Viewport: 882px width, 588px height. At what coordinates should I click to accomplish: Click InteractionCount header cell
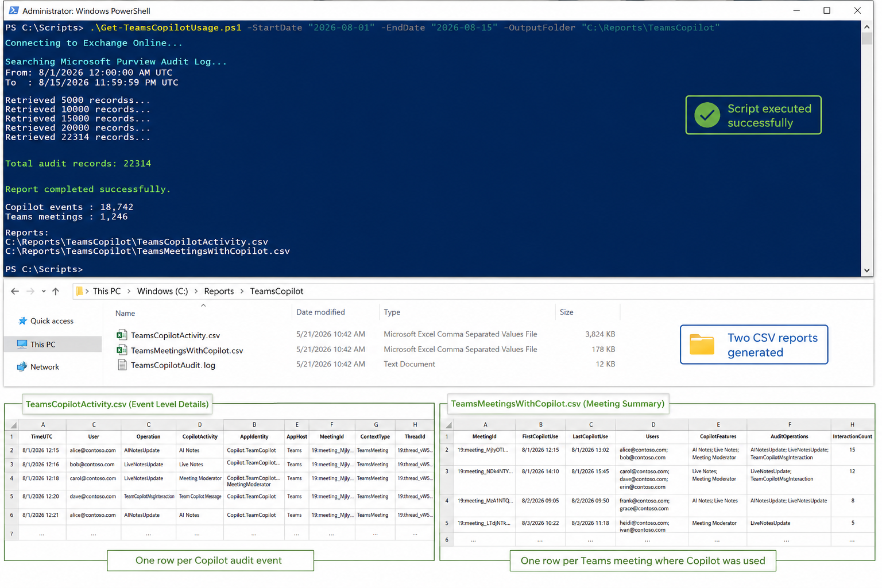(852, 437)
